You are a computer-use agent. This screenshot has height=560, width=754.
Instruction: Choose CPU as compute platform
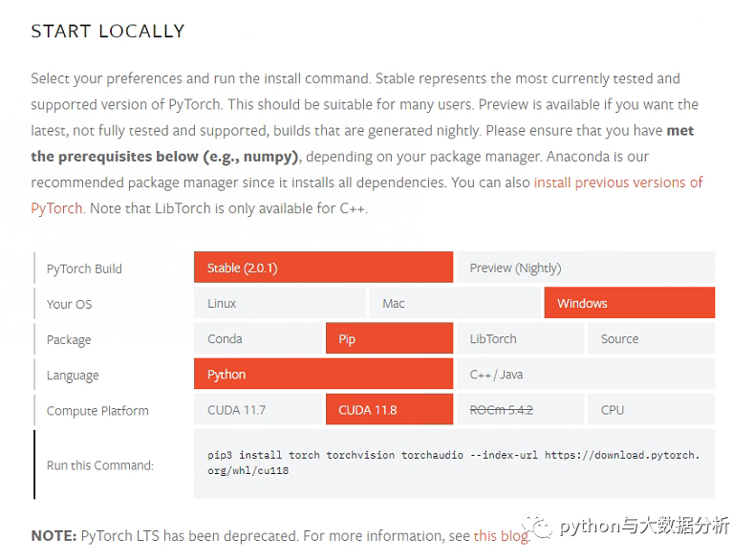651,410
